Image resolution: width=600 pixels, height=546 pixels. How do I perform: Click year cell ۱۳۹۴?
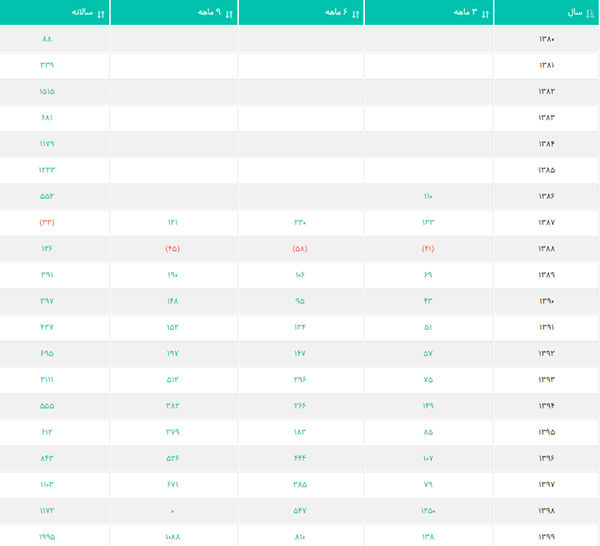[546, 406]
